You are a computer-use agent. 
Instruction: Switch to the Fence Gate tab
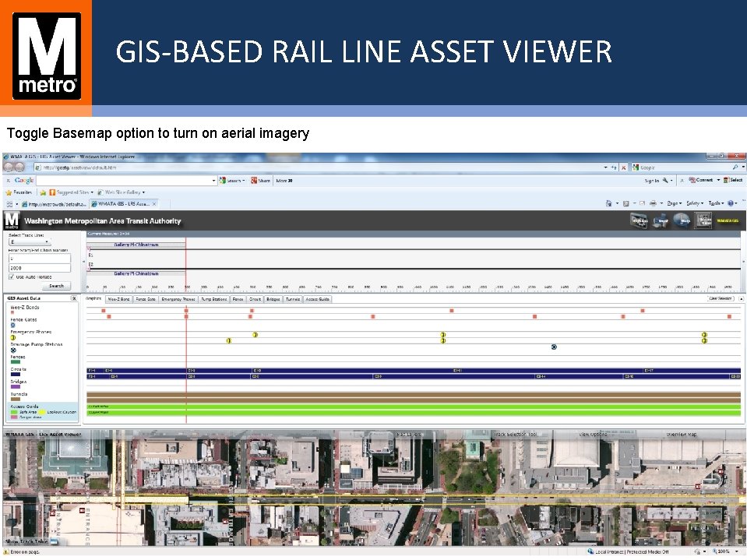146,299
